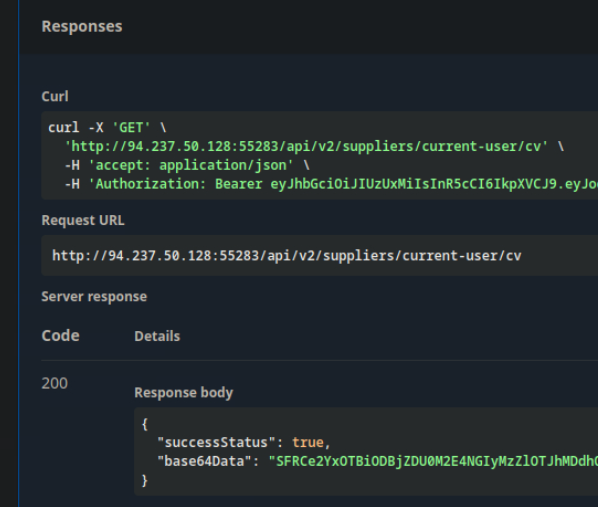
Task: Click the Request URL label
Action: [x=83, y=221]
